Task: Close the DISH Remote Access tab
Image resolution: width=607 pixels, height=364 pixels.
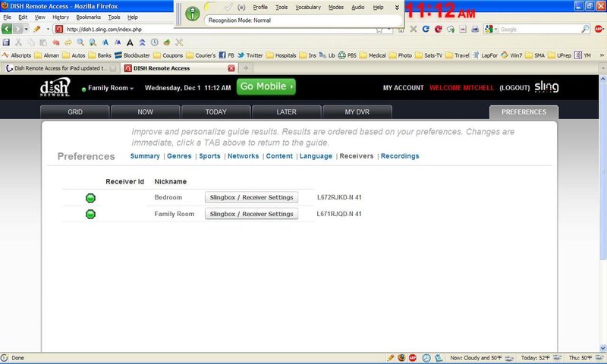Action: coord(231,68)
